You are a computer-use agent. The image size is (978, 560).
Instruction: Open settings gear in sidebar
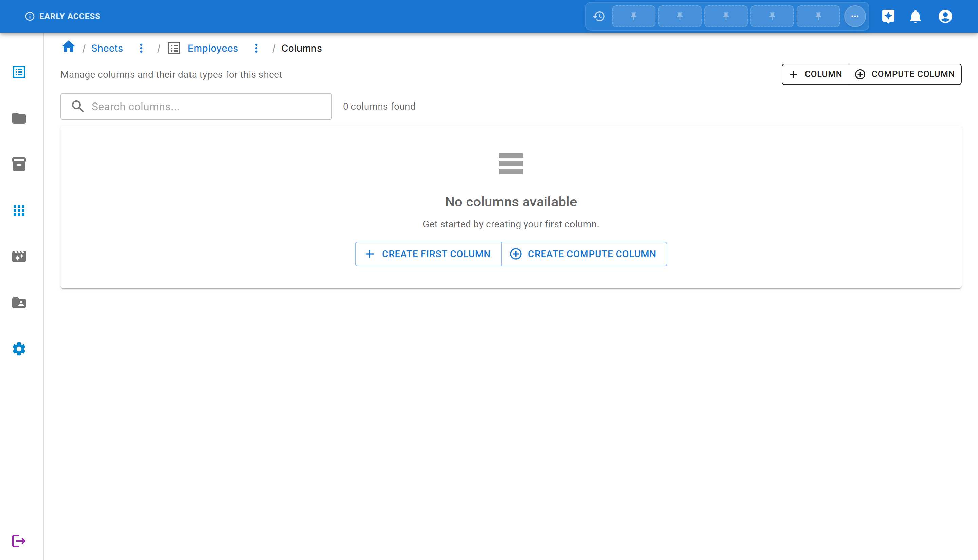point(19,349)
